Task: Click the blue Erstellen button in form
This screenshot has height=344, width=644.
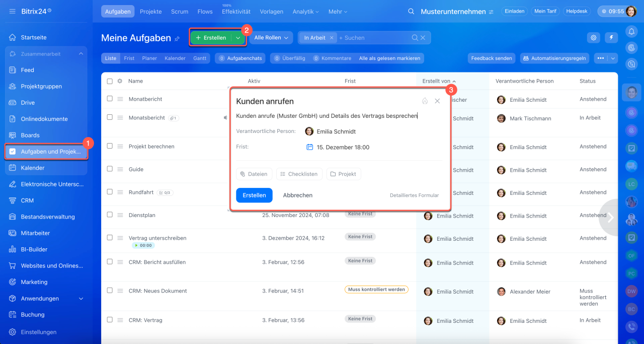Action: (x=254, y=195)
